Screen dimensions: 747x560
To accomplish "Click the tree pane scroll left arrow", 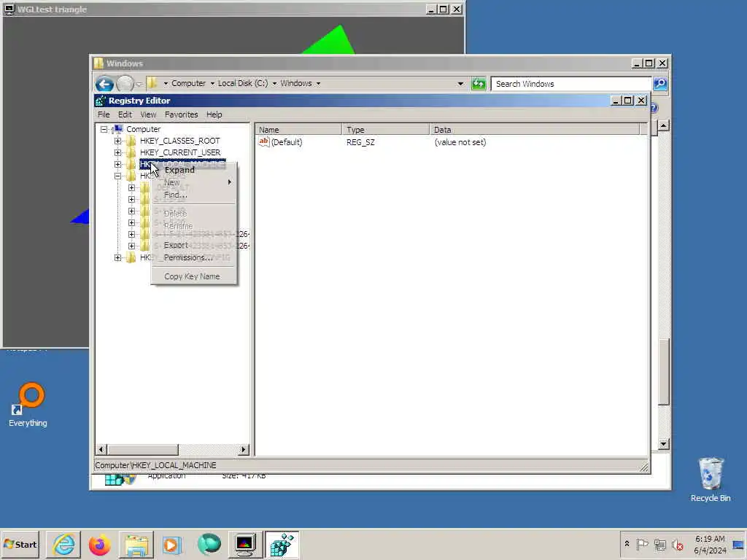I will (x=101, y=449).
